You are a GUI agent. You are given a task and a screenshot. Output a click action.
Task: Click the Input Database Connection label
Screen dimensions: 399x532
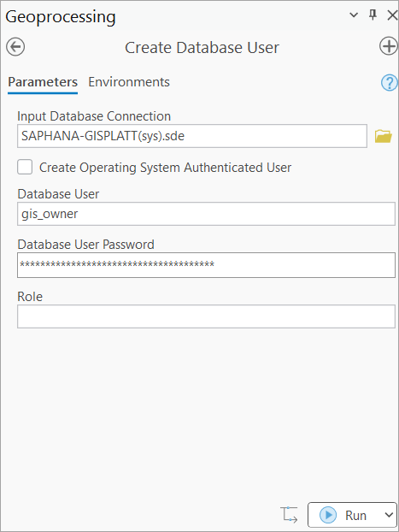click(x=94, y=116)
